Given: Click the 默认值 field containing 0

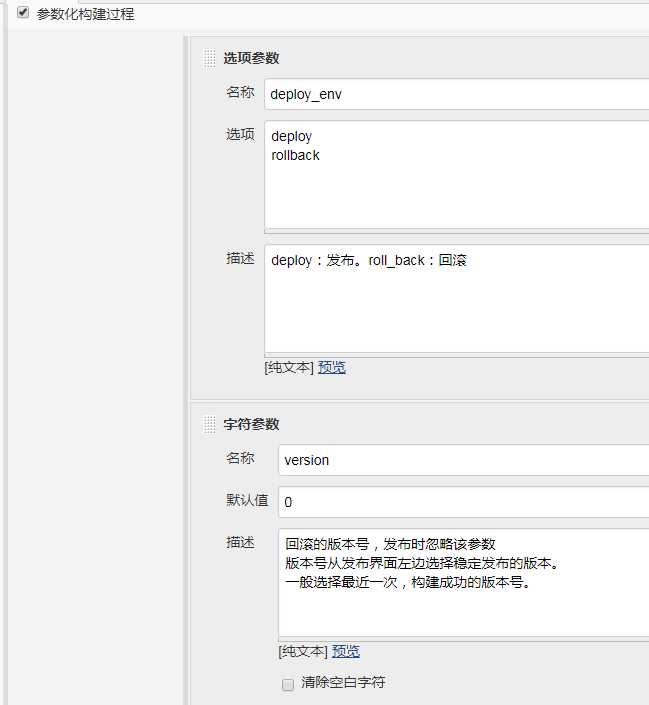Looking at the screenshot, I should 464,502.
